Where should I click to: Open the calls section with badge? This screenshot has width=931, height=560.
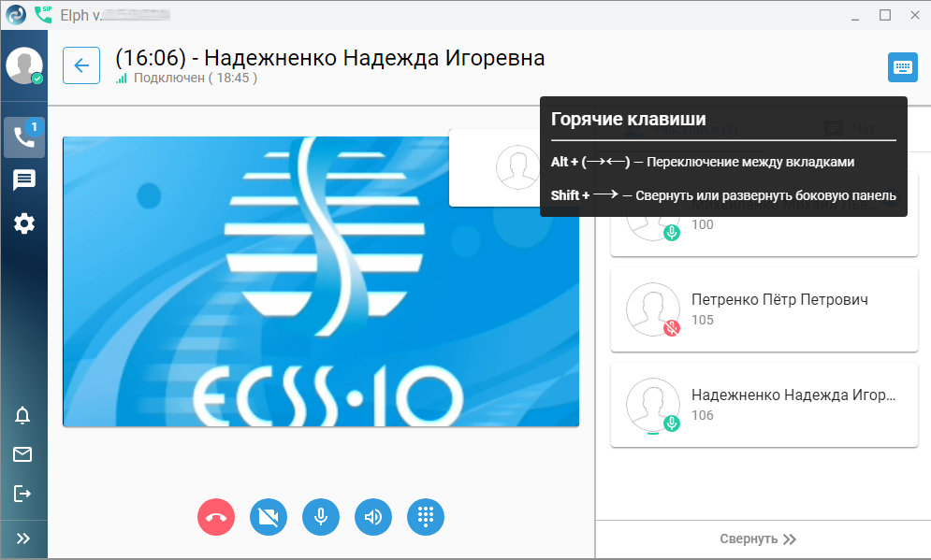point(24,137)
